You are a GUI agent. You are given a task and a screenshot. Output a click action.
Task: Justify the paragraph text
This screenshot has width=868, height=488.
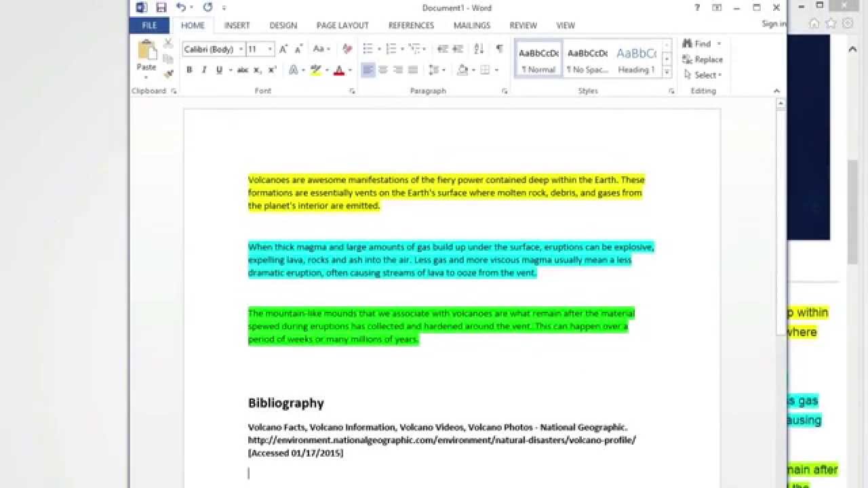[412, 70]
